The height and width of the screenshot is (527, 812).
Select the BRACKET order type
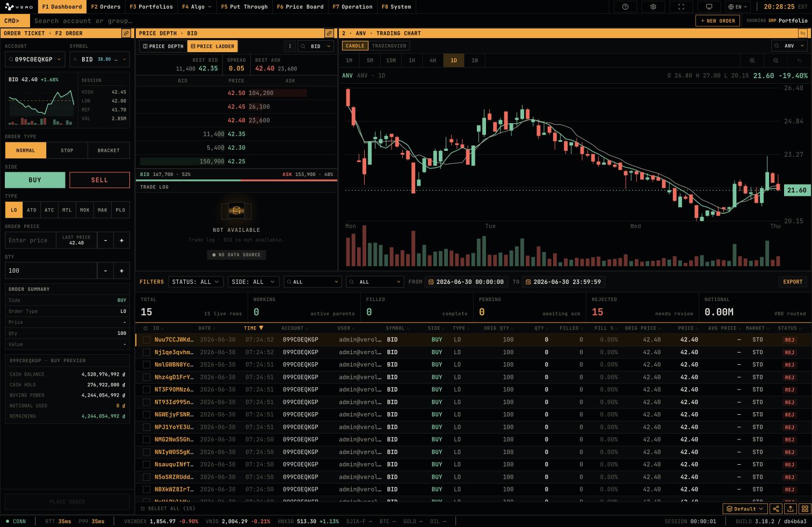click(108, 150)
